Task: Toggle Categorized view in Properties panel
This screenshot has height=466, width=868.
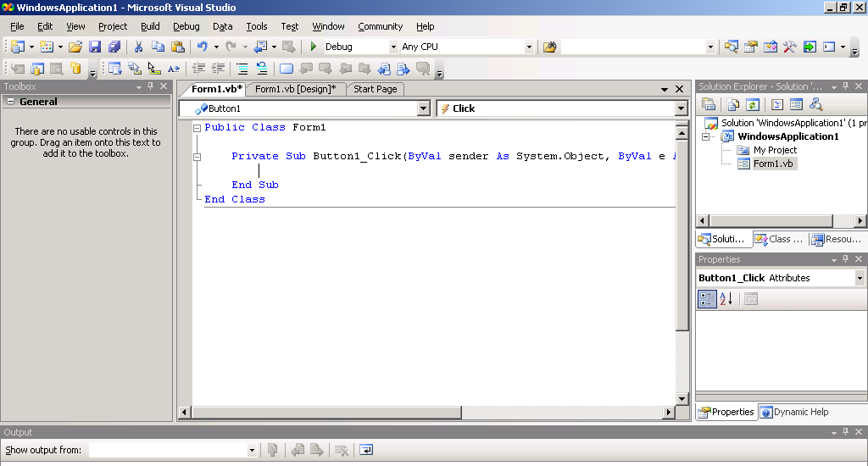Action: (x=707, y=299)
